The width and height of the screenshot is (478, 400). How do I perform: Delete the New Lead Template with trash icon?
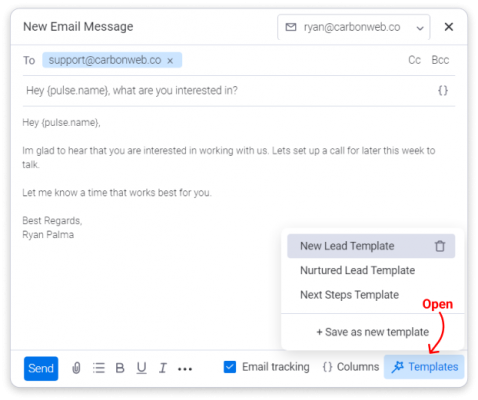440,246
